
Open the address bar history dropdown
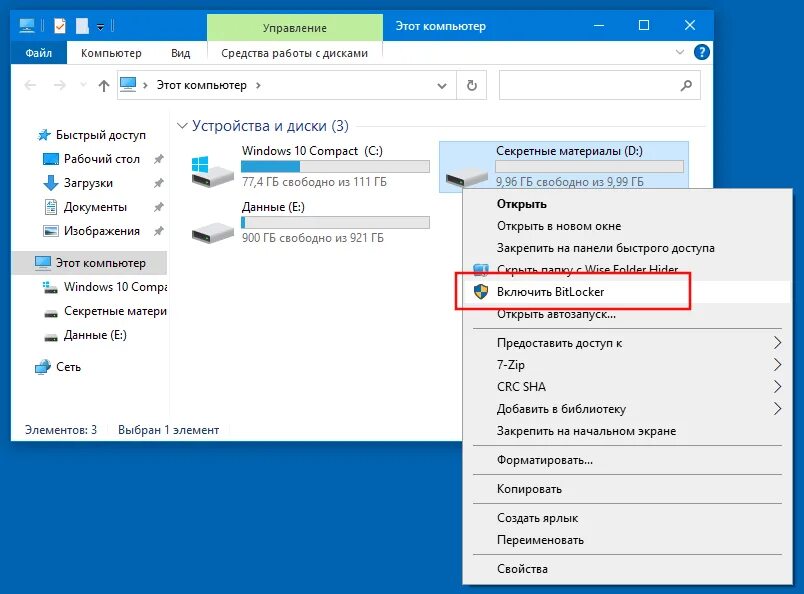(442, 86)
